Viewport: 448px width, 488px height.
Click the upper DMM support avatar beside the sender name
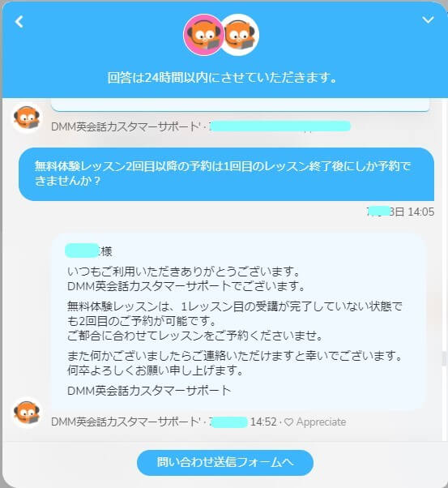pos(27,118)
